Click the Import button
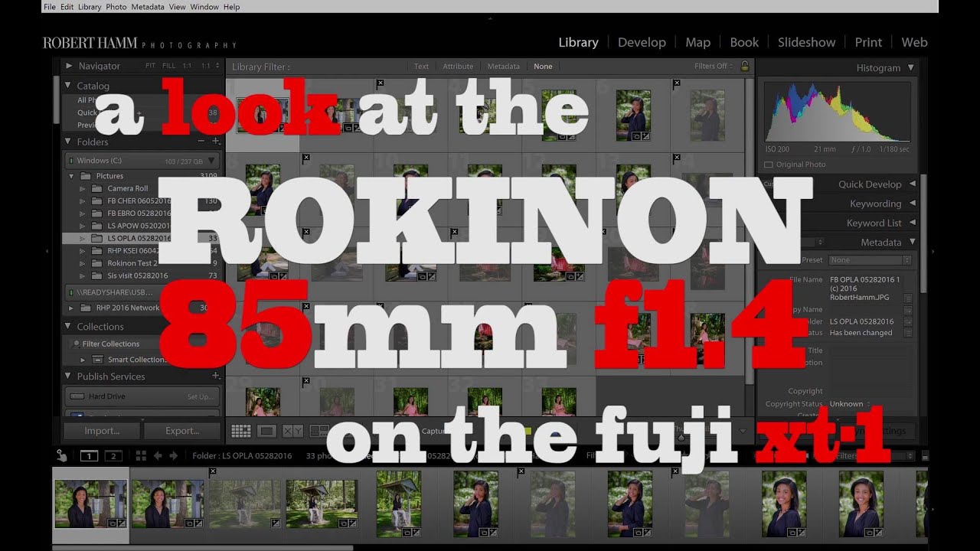 102,431
